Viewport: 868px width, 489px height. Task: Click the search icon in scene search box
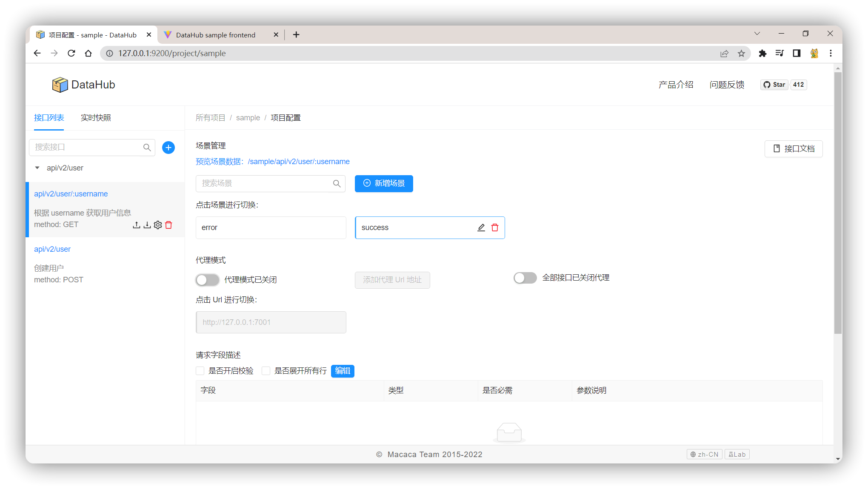pos(337,184)
